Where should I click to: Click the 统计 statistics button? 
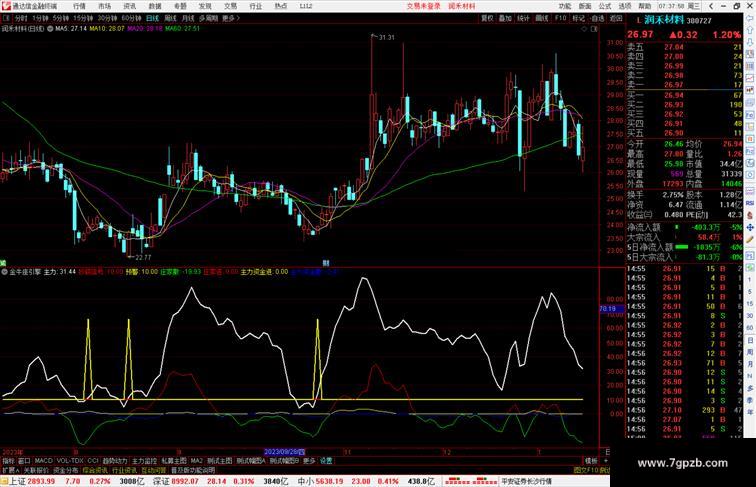click(x=524, y=18)
